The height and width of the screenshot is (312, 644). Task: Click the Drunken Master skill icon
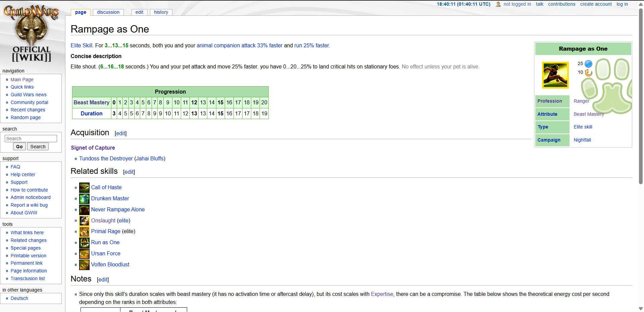tap(84, 199)
